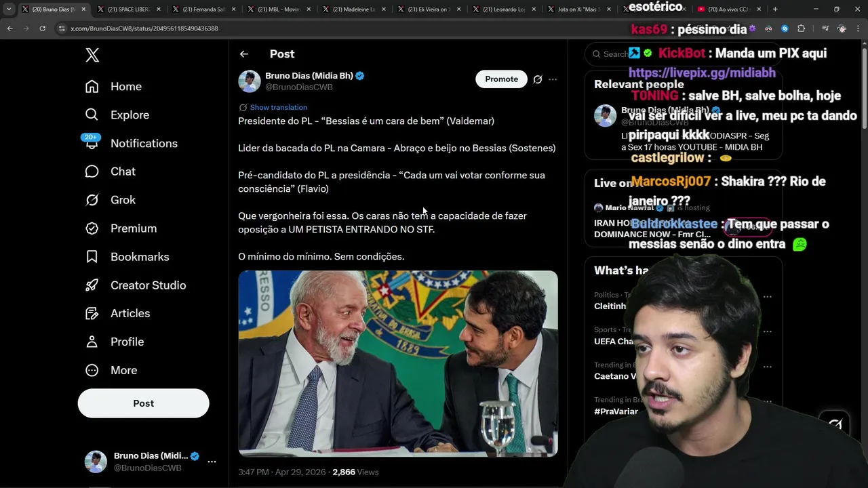Switch to the Jota on X browser tab

coord(579,9)
